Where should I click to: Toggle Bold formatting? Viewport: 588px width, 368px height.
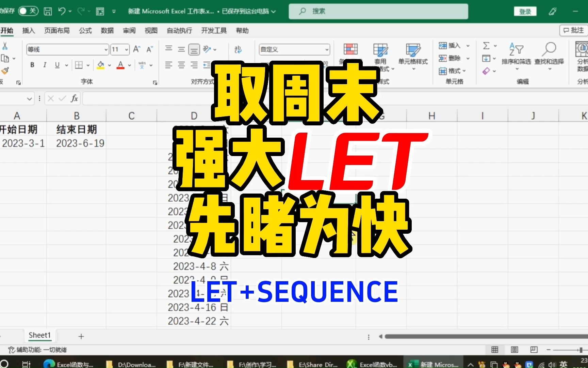tap(32, 65)
